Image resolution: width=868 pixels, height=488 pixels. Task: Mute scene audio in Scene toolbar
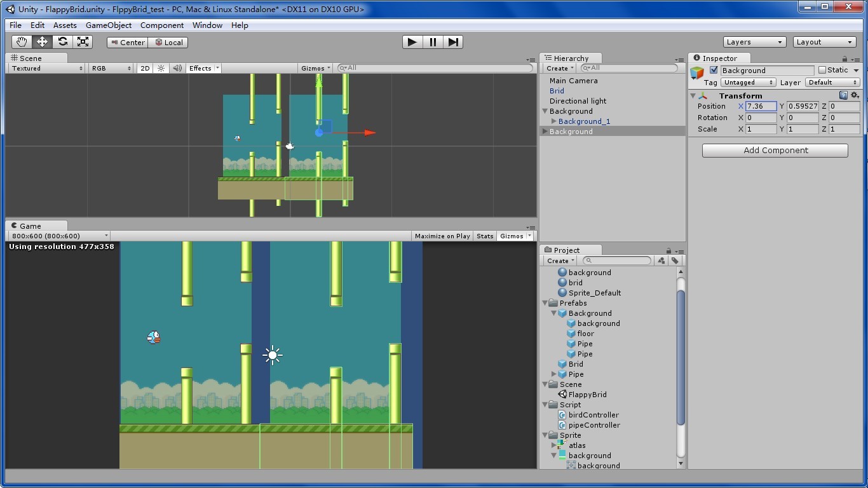coord(177,68)
